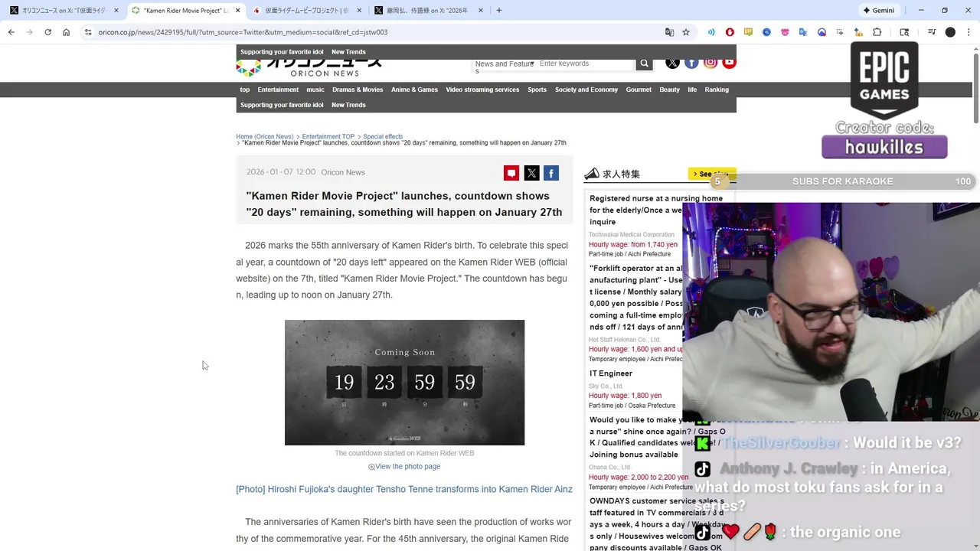Switch to the 仮面ライダームービープロジェクト tab

click(306, 10)
